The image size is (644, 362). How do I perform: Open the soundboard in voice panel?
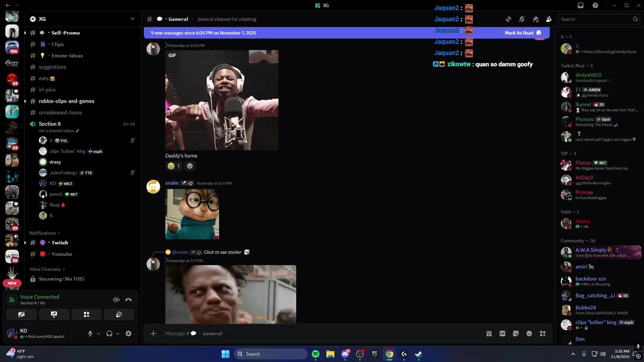click(x=119, y=314)
